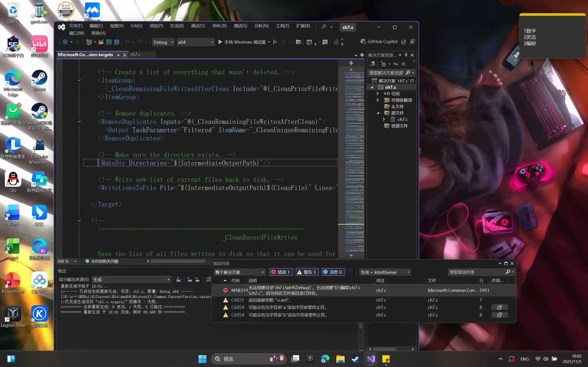Viewport: 588px width, 367px height.
Task: Toggle the 消息 0 filter
Action: [x=333, y=272]
